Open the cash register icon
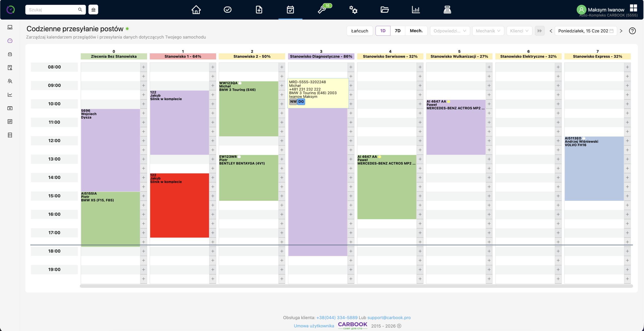 447,10
